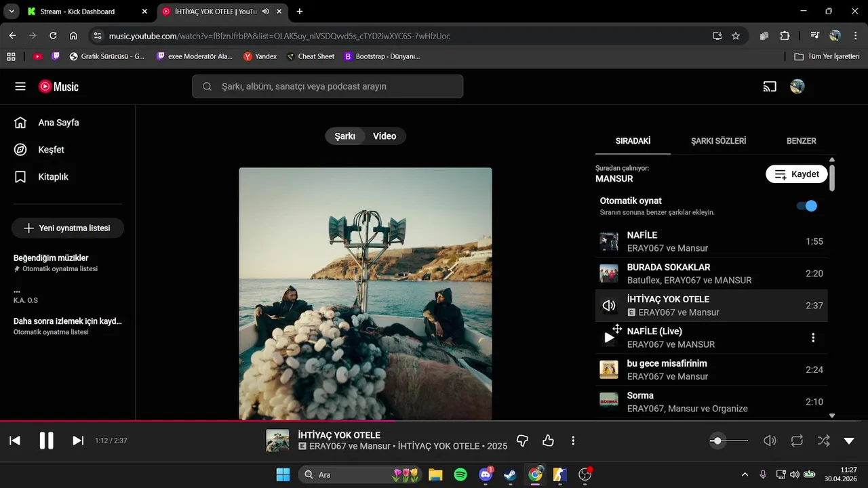The width and height of the screenshot is (868, 488).
Task: Click the address bar URL
Action: pyautogui.click(x=279, y=36)
